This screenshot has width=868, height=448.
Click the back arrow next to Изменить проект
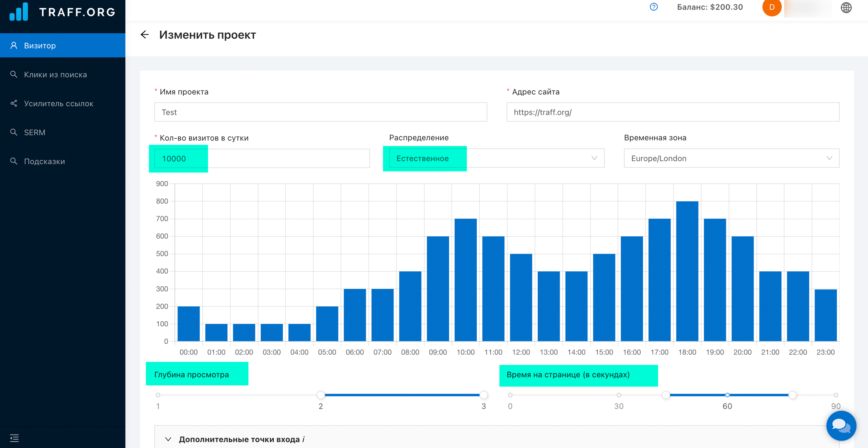[145, 35]
